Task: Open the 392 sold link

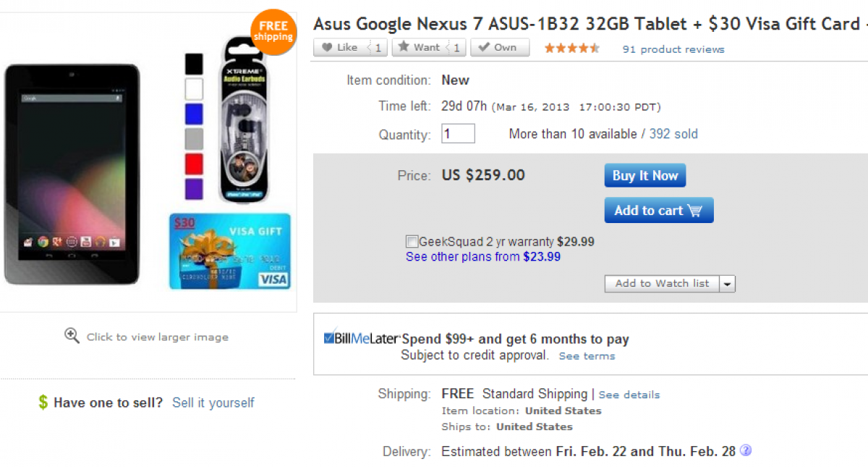Action: coord(673,134)
